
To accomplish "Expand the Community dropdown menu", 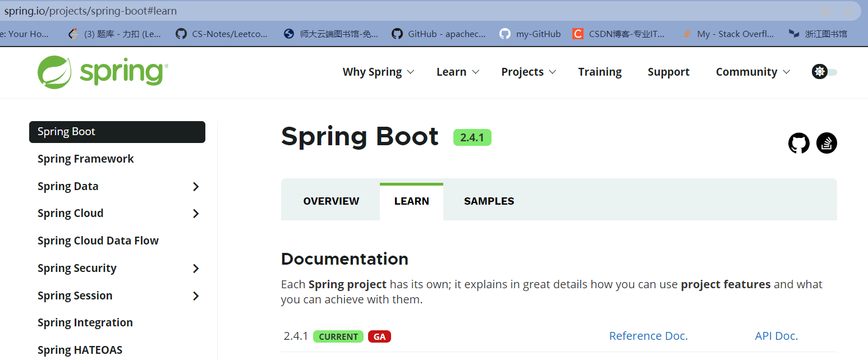I will [753, 72].
